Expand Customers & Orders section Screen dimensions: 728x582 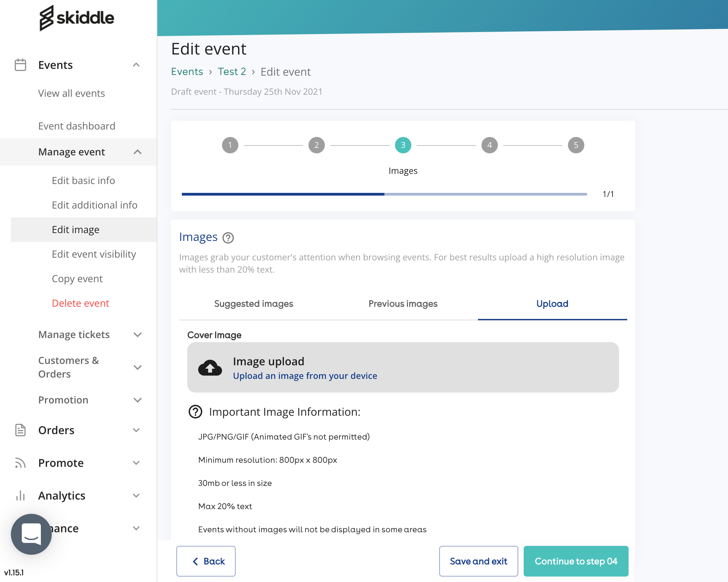click(138, 367)
